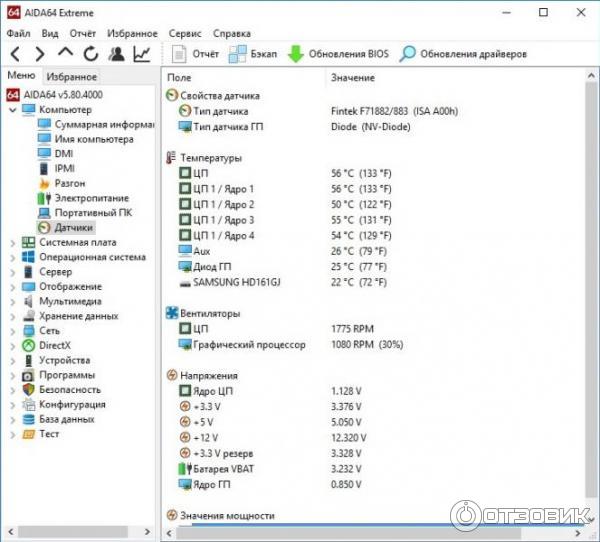Viewport: 600px width, 542px height.
Task: Go back with the left arrow icon
Action: pyautogui.click(x=15, y=54)
